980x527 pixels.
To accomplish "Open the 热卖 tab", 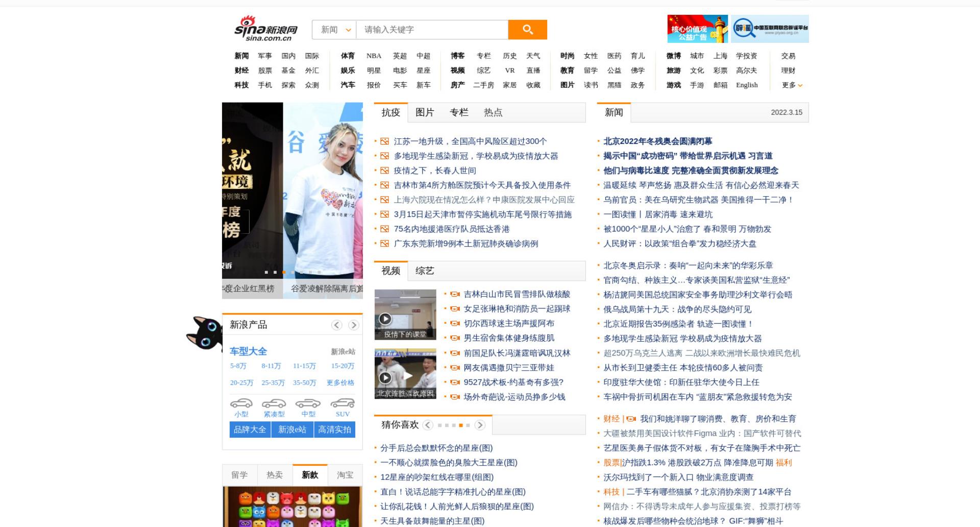I will pos(275,475).
